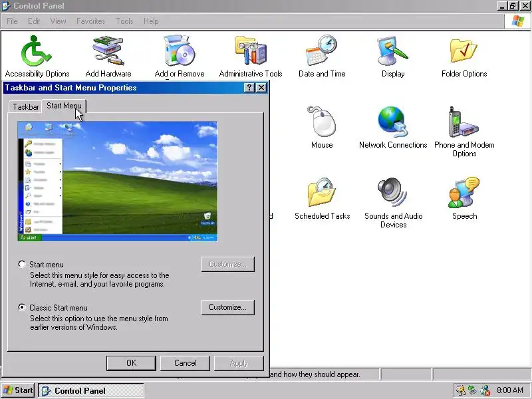Open Administrative Tools icon
532x399 pixels.
251,51
